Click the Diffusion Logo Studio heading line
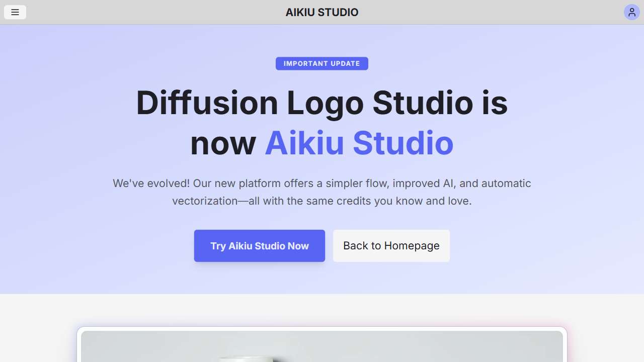The width and height of the screenshot is (644, 362). pyautogui.click(x=322, y=103)
